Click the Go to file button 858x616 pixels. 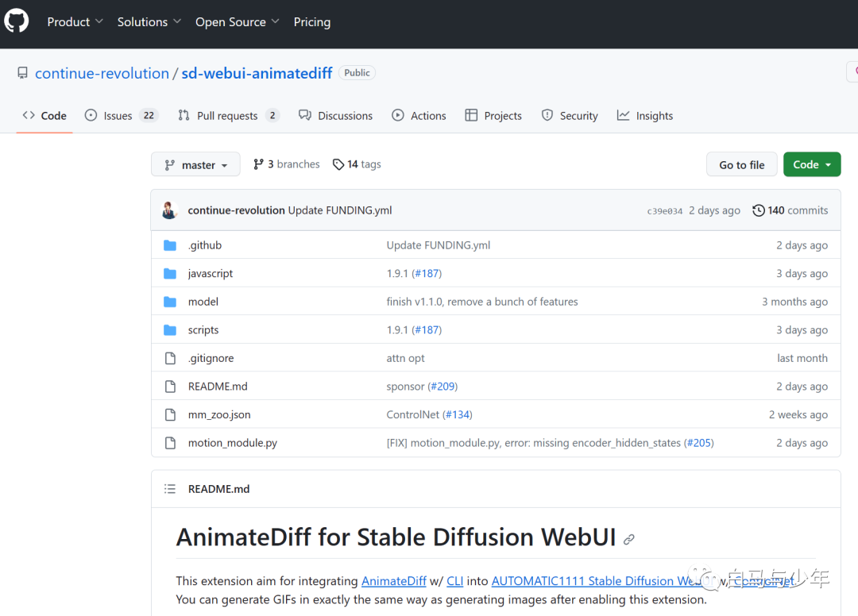tap(741, 164)
